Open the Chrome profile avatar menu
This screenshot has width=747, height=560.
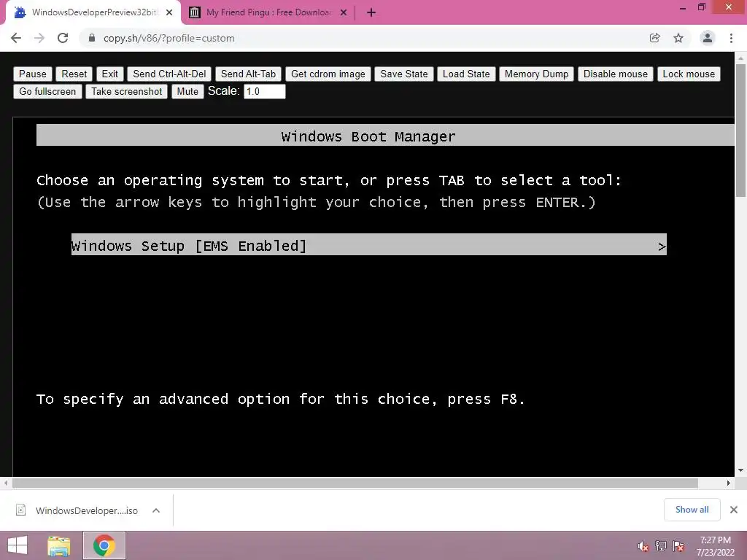(708, 38)
